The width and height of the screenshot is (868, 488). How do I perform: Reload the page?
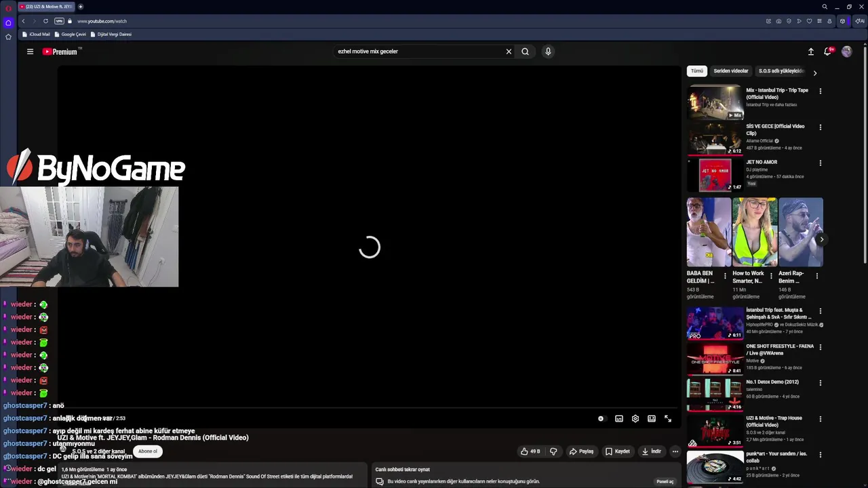click(x=45, y=21)
